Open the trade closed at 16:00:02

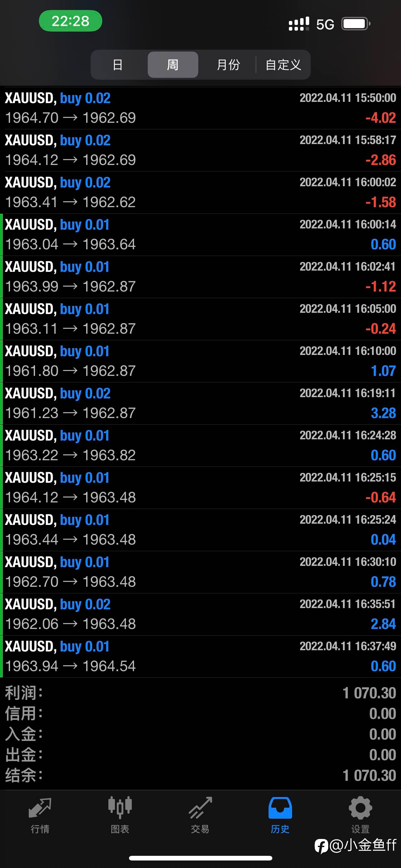200,192
